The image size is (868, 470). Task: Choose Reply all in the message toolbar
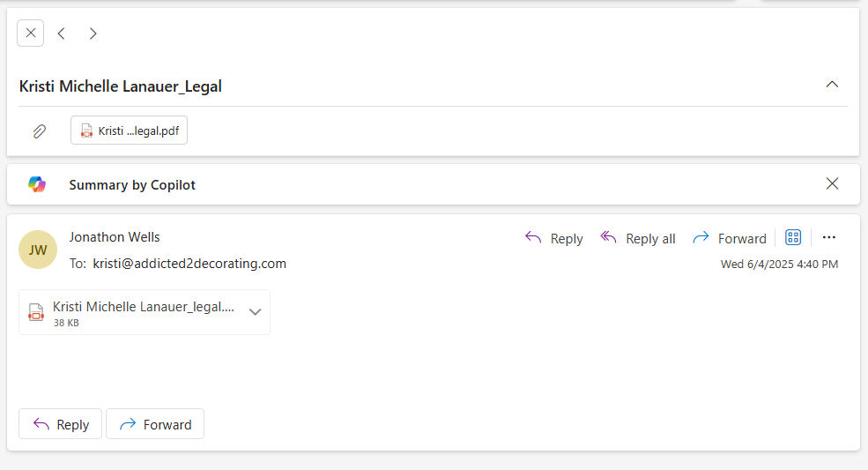tap(638, 238)
